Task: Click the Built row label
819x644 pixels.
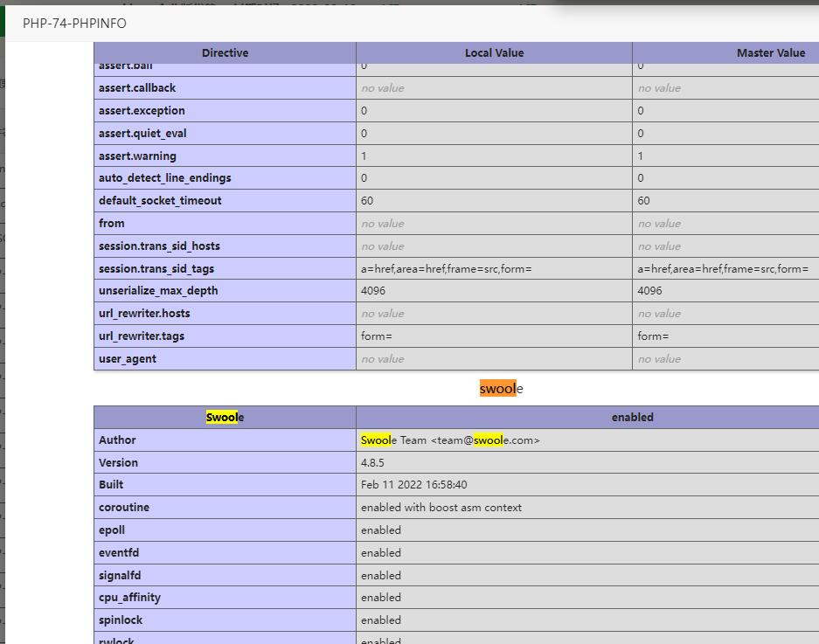Action: click(x=111, y=485)
